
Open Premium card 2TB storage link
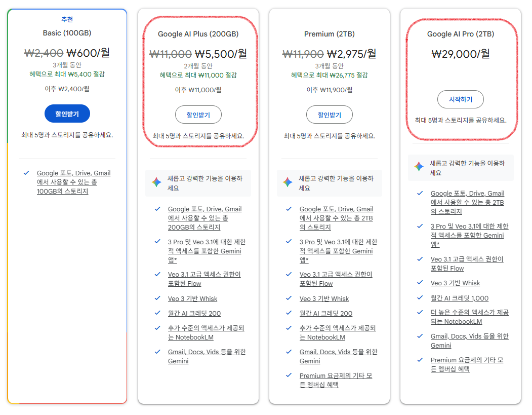pos(336,218)
